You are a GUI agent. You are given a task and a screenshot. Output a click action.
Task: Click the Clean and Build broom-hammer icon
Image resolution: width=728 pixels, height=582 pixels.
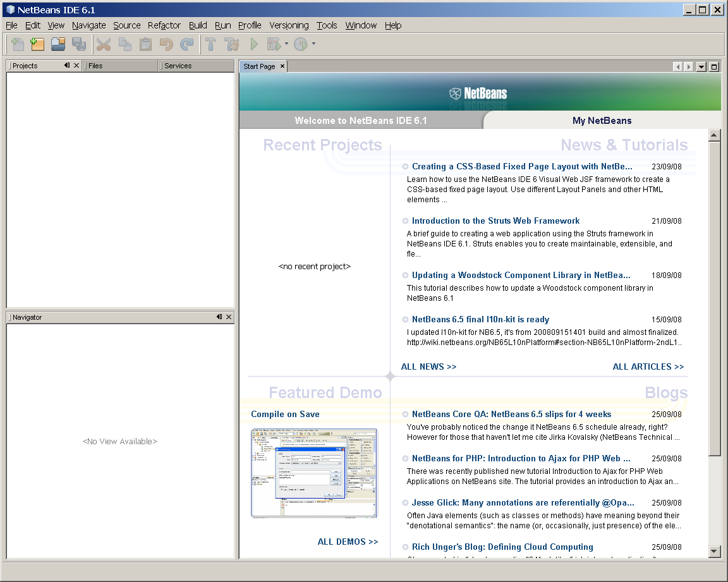[x=232, y=44]
